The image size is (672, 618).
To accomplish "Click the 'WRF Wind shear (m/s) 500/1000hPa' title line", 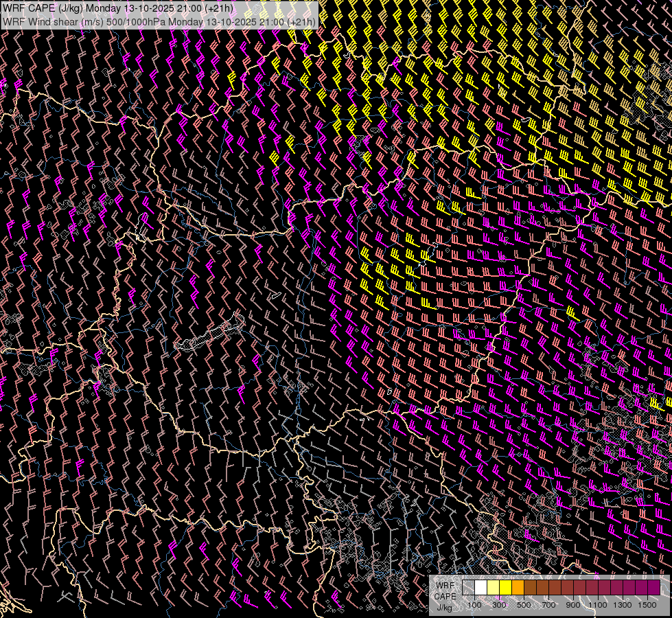I will (x=159, y=21).
